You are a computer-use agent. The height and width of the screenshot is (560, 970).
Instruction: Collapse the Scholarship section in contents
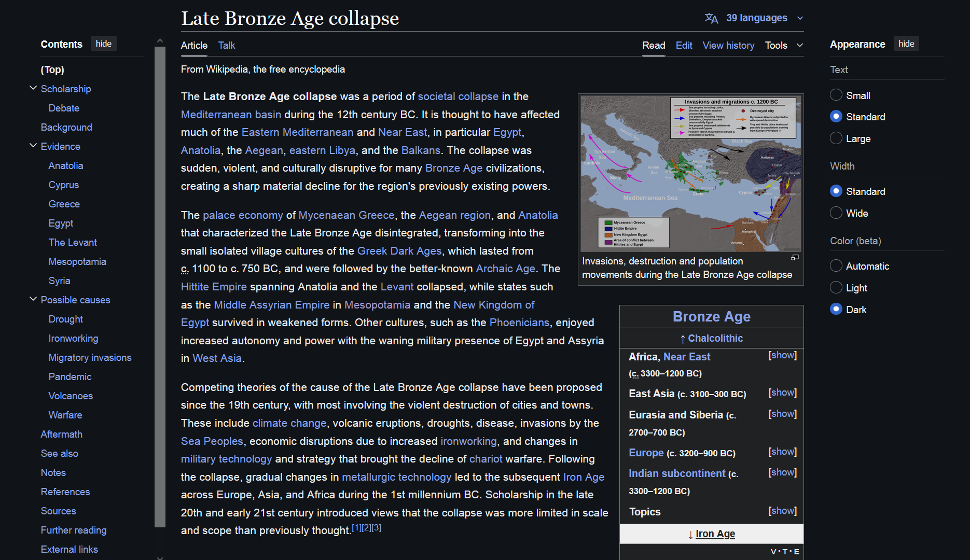(33, 88)
